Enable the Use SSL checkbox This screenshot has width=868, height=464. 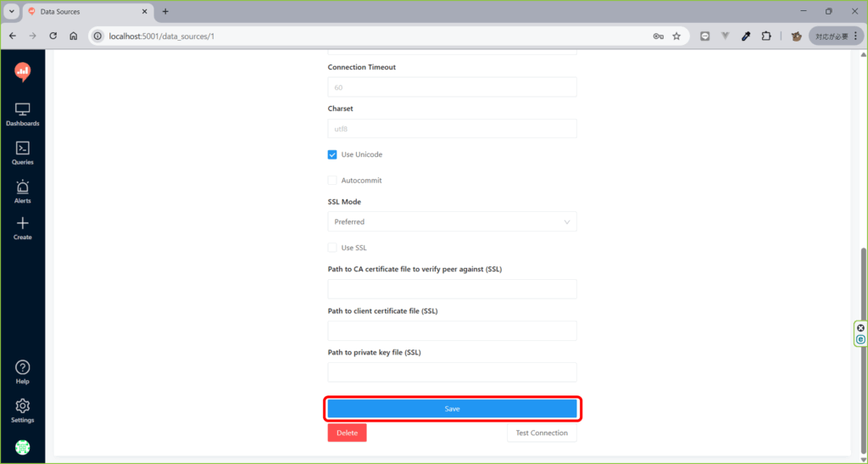pyautogui.click(x=332, y=248)
